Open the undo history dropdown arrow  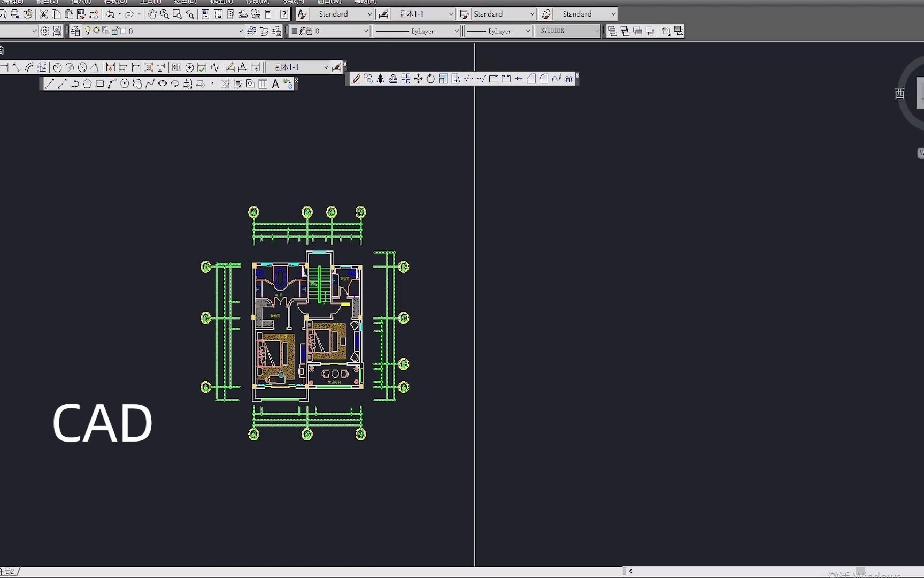point(119,14)
